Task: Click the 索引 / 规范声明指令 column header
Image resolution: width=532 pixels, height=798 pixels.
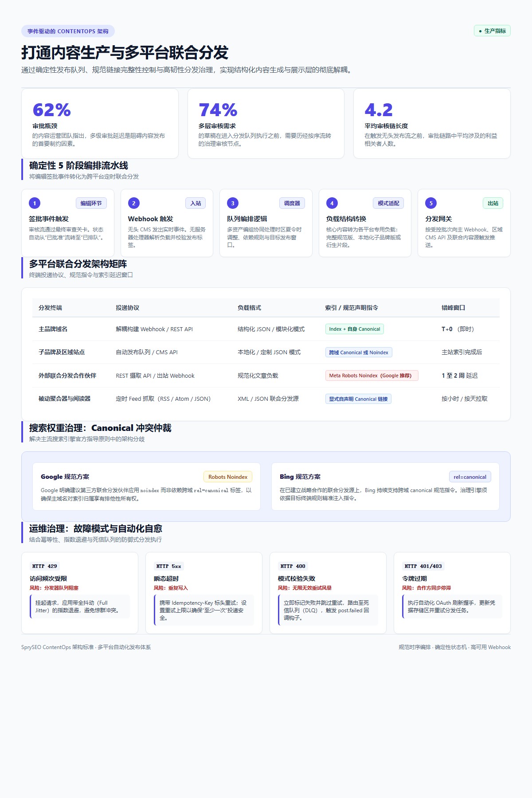Action: pyautogui.click(x=352, y=308)
